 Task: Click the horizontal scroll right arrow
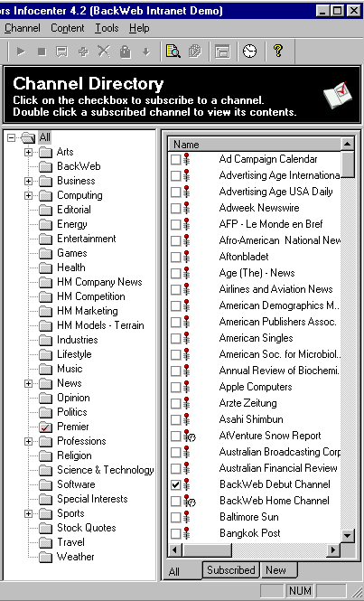click(x=333, y=550)
